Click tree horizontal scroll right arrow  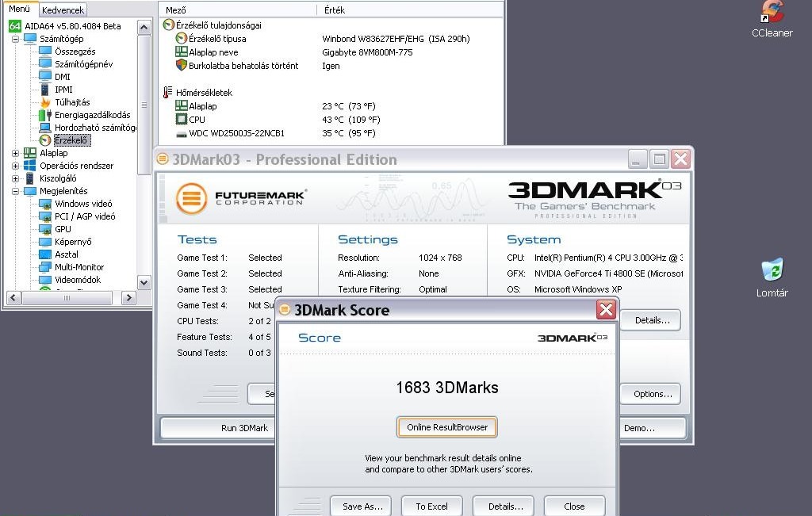[x=128, y=297]
